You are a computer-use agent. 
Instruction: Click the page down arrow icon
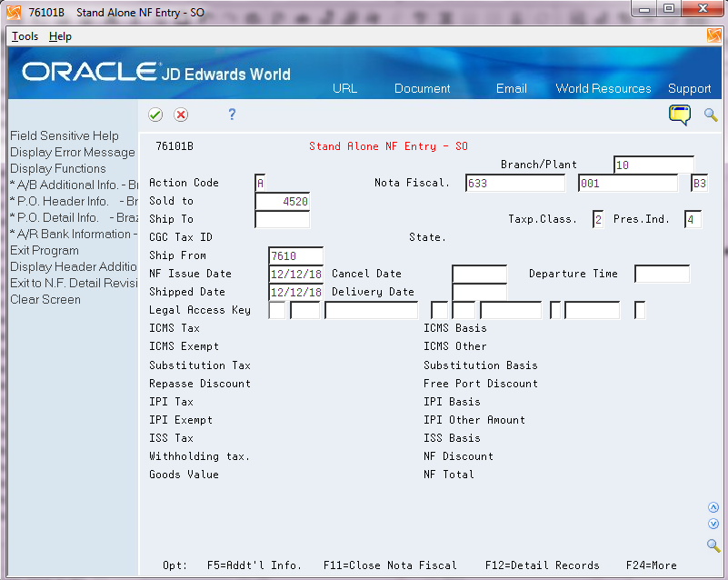click(713, 524)
